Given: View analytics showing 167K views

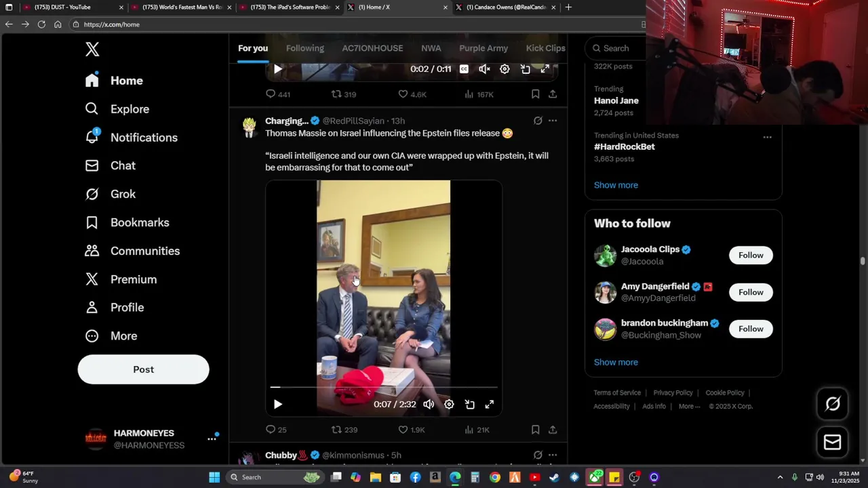Looking at the screenshot, I should (479, 94).
